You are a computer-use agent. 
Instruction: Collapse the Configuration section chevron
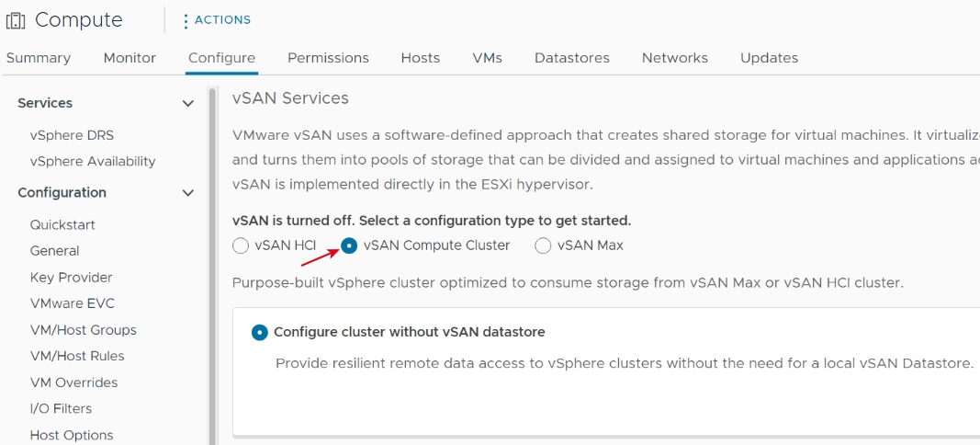187,193
